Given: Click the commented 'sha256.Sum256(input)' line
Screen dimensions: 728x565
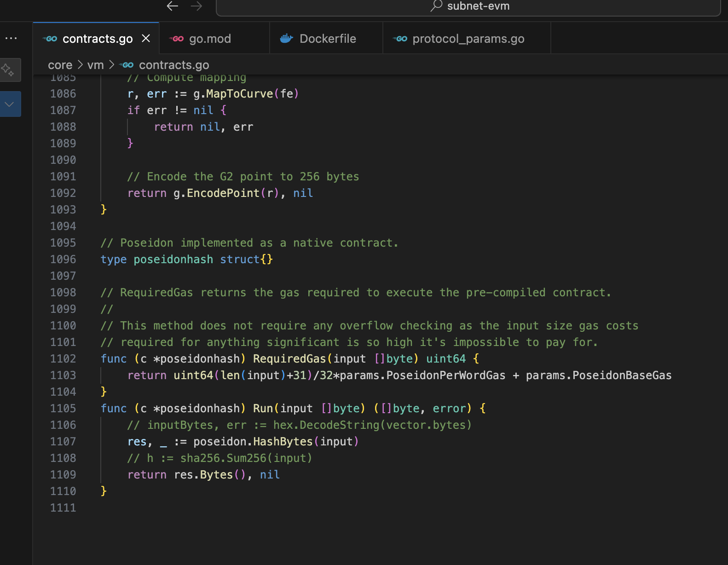Looking at the screenshot, I should (220, 458).
